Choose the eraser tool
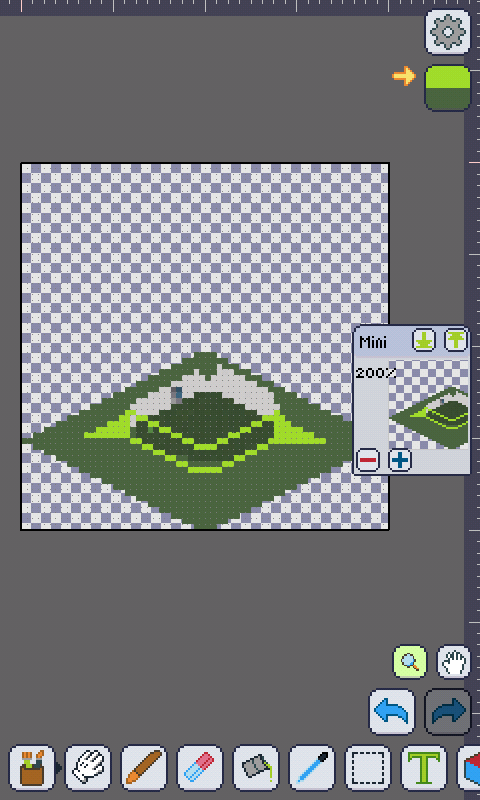 click(200, 768)
